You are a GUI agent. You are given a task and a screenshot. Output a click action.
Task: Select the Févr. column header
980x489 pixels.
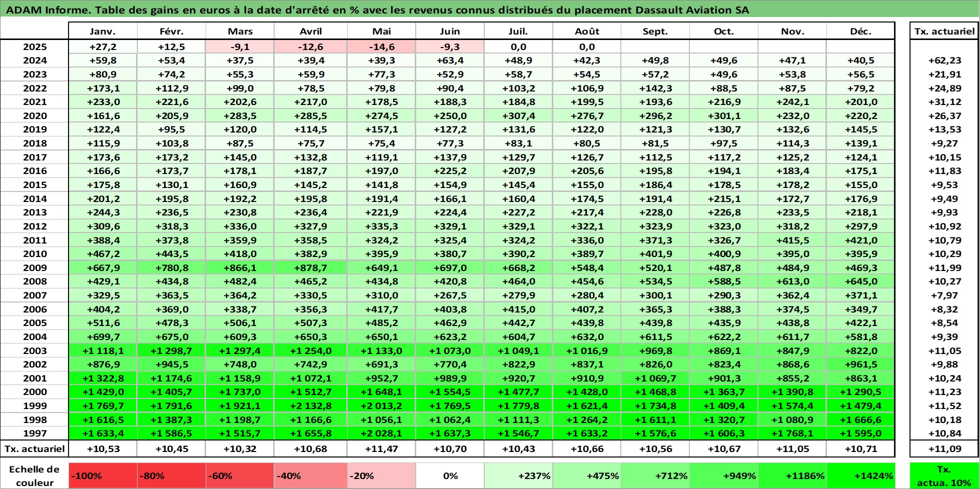pyautogui.click(x=172, y=31)
